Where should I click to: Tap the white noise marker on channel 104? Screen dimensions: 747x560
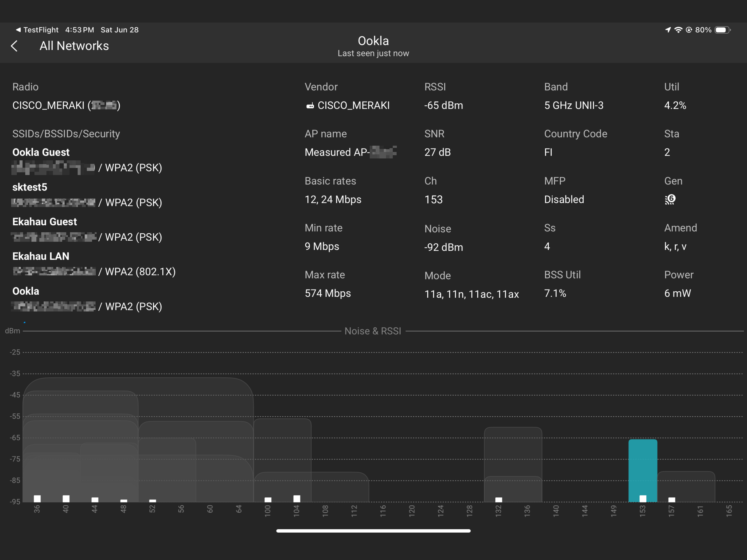tap(296, 499)
